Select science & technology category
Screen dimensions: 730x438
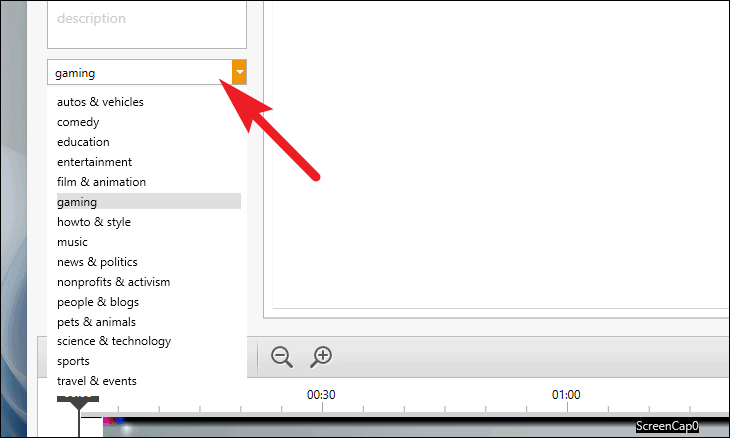click(114, 341)
